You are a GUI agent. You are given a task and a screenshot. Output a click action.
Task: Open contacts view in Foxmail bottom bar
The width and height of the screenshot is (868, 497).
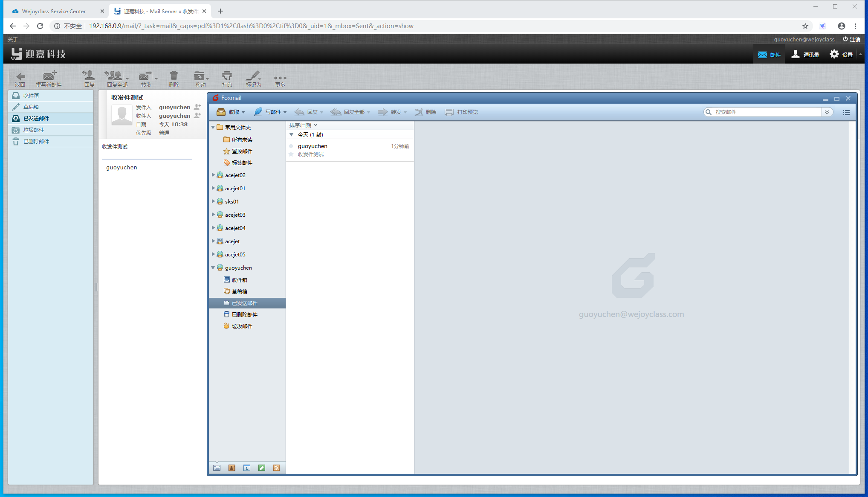tap(231, 468)
